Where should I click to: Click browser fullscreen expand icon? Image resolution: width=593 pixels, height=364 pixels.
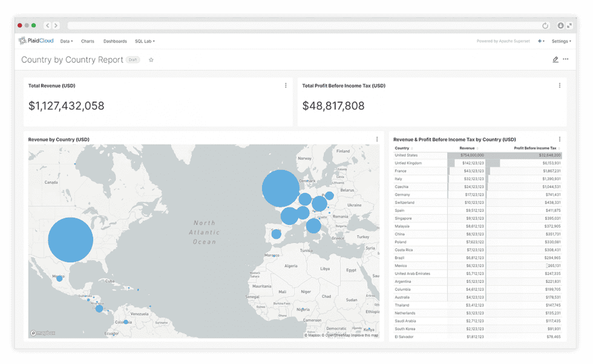pyautogui.click(x=569, y=25)
